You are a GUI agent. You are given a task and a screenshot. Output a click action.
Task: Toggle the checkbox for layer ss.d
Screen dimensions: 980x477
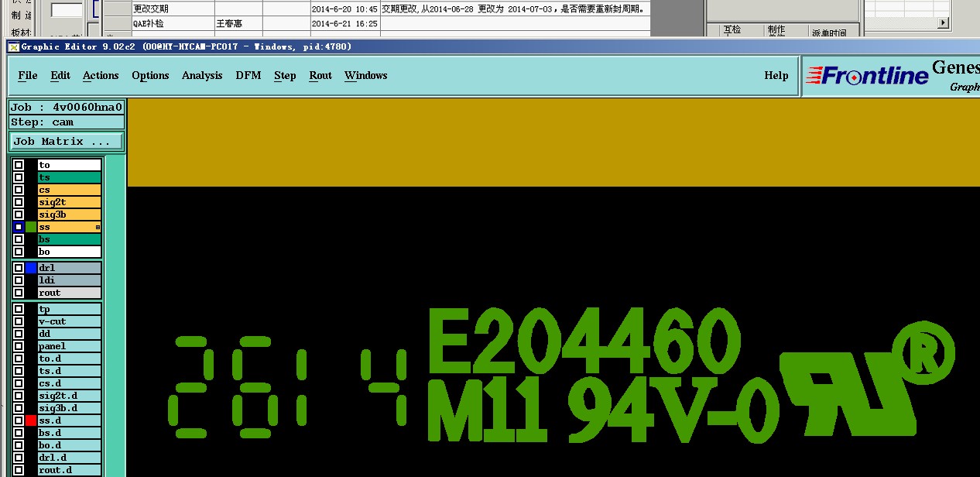click(x=19, y=420)
